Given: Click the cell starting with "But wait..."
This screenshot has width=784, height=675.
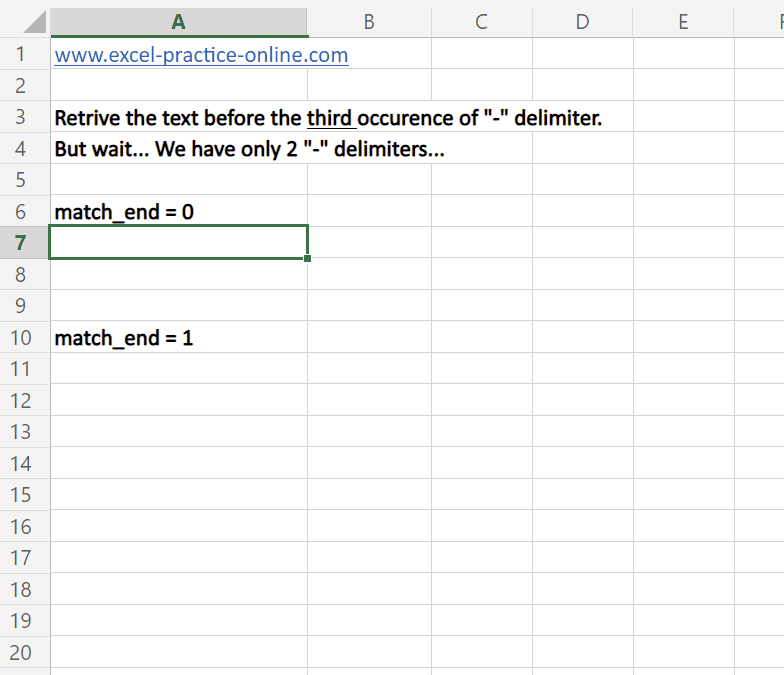Looking at the screenshot, I should tap(180, 150).
